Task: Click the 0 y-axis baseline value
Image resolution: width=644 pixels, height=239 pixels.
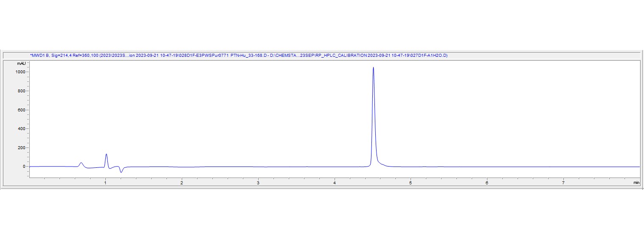Action: (25, 167)
